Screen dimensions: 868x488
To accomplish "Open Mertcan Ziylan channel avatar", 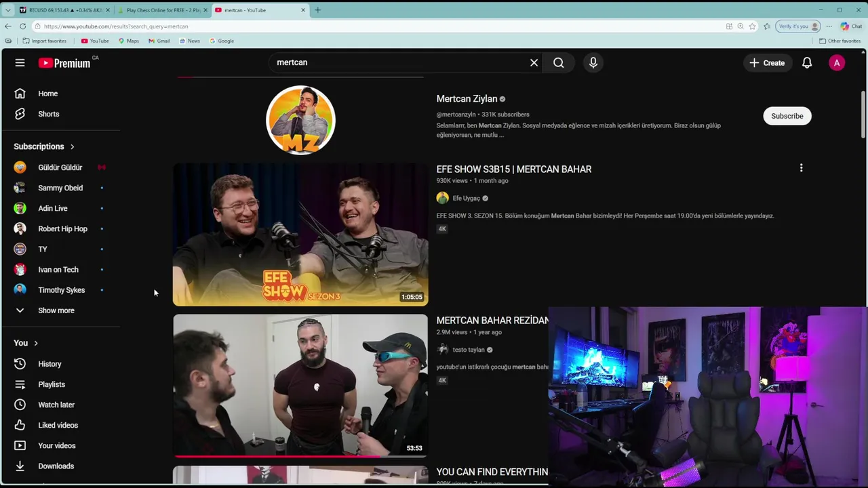I will 300,120.
